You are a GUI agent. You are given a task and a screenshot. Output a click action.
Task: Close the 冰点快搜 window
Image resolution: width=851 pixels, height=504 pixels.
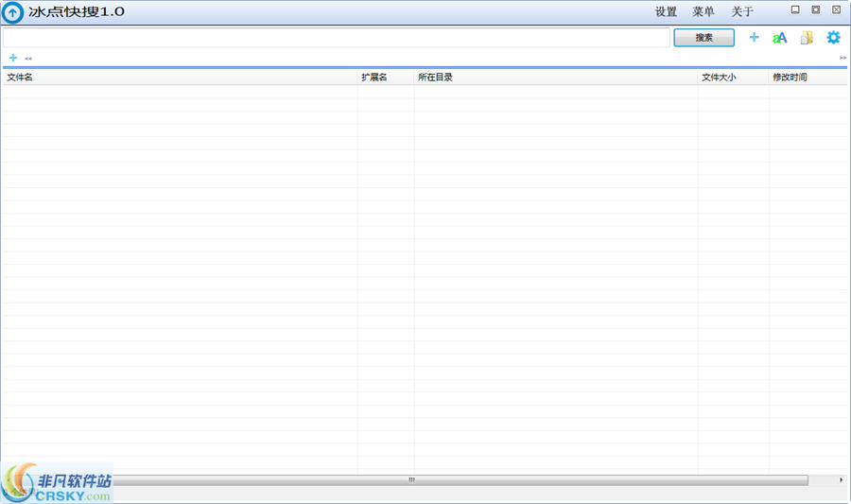coord(837,9)
